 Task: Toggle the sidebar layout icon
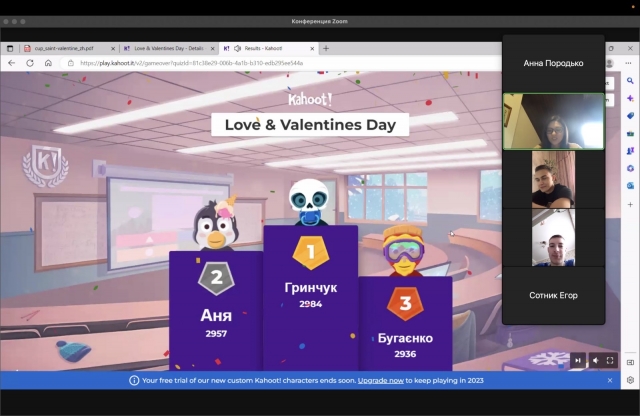[630, 362]
